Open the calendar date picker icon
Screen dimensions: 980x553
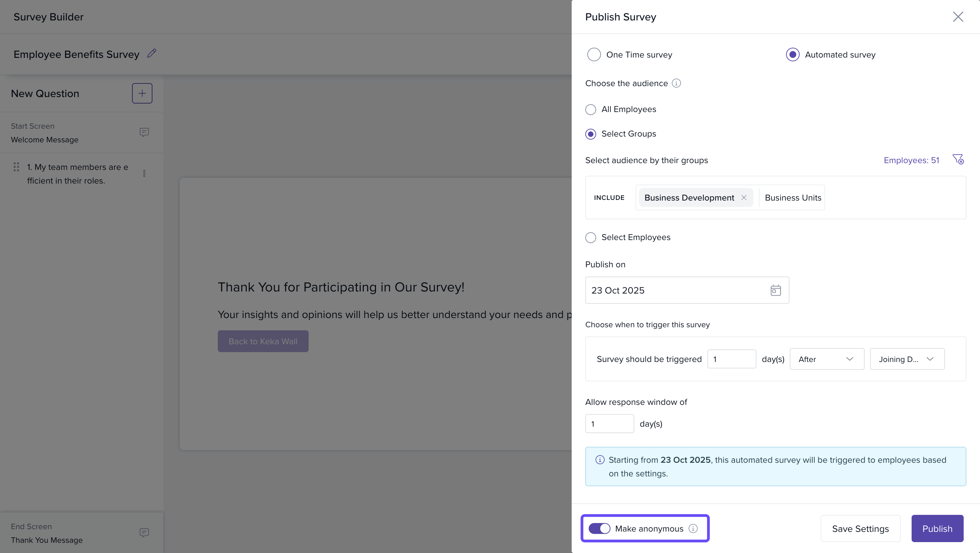pyautogui.click(x=775, y=290)
